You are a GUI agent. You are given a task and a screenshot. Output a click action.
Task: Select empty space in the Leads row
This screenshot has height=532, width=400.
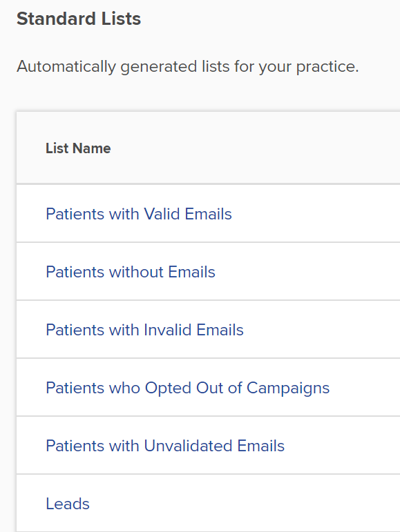coord(245,504)
